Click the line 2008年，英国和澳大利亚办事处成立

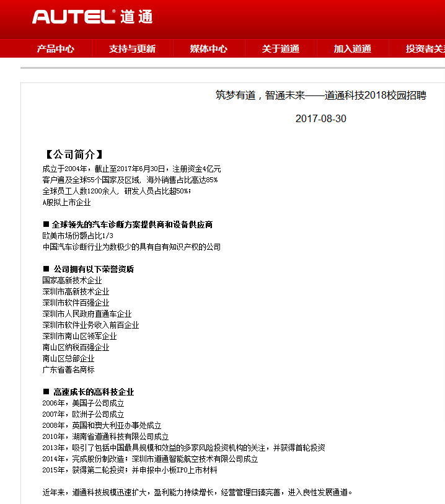click(x=102, y=425)
